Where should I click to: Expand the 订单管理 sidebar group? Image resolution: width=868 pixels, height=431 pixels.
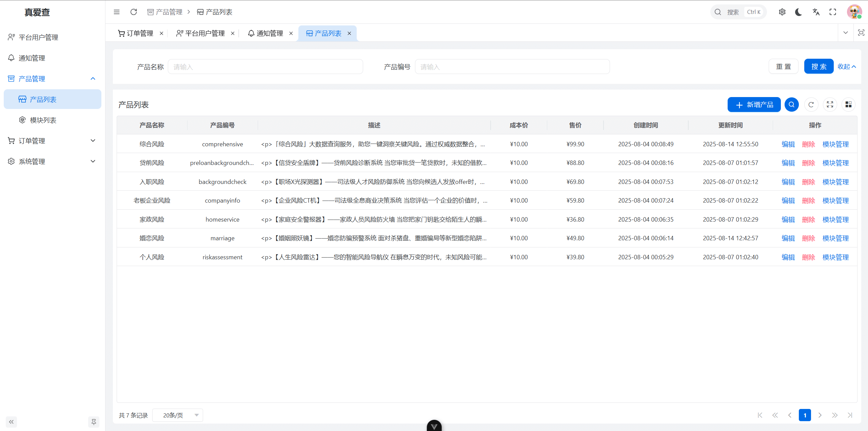pos(53,141)
